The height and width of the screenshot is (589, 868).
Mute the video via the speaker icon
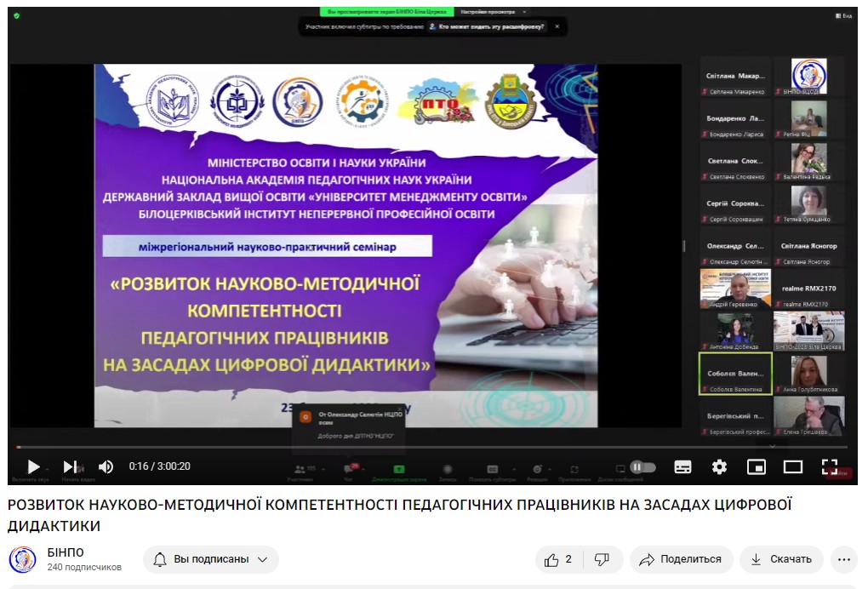coord(106,466)
